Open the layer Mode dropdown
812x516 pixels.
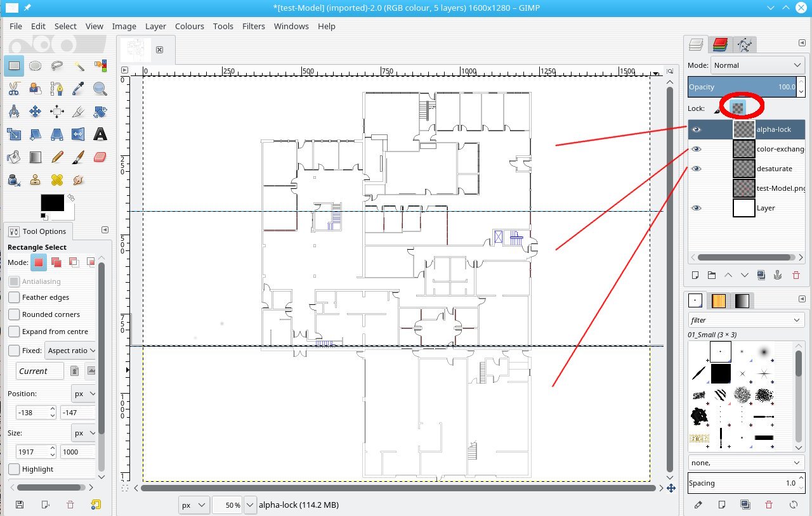coord(757,65)
